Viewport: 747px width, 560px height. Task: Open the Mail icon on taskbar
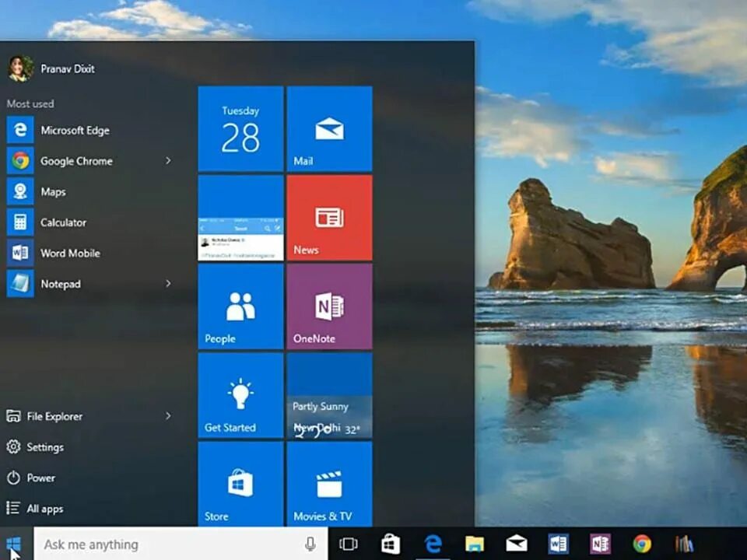click(517, 544)
